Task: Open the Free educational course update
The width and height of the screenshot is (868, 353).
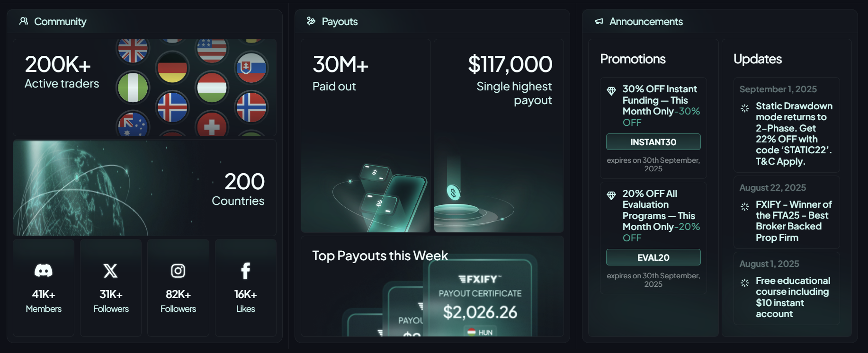Action: point(793,297)
